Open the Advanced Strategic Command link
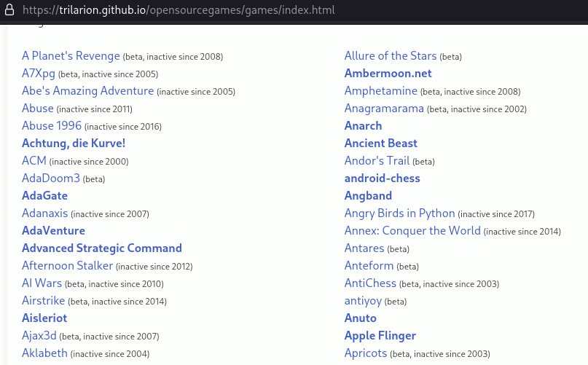 point(102,248)
